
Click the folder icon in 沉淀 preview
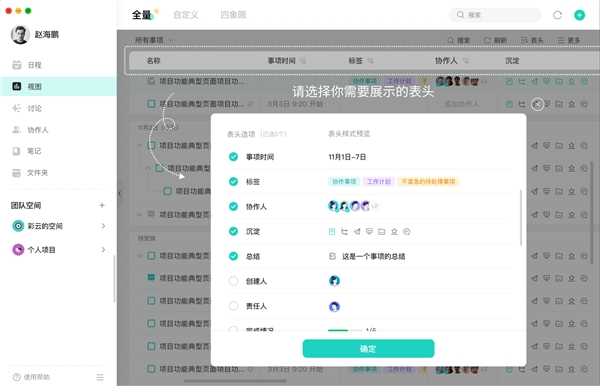pyautogui.click(x=382, y=231)
